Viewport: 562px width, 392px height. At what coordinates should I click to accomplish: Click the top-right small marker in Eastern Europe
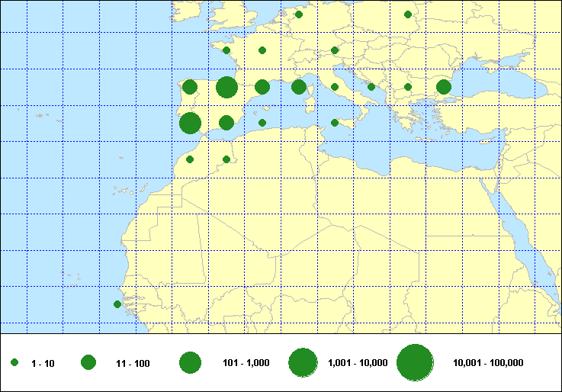pos(408,14)
